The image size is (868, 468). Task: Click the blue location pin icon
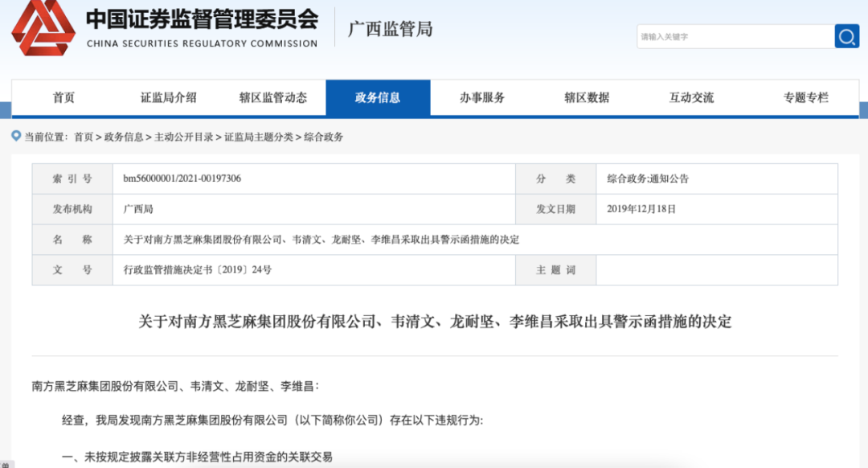click(x=16, y=136)
